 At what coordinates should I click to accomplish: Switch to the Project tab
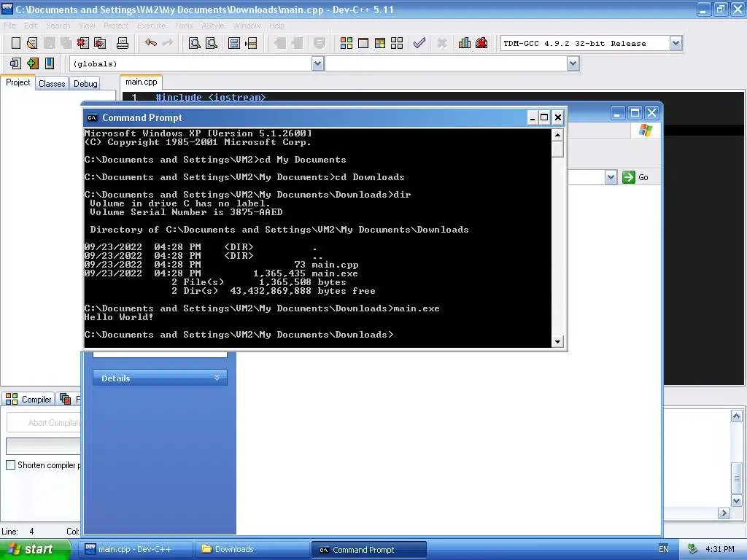pyautogui.click(x=18, y=83)
